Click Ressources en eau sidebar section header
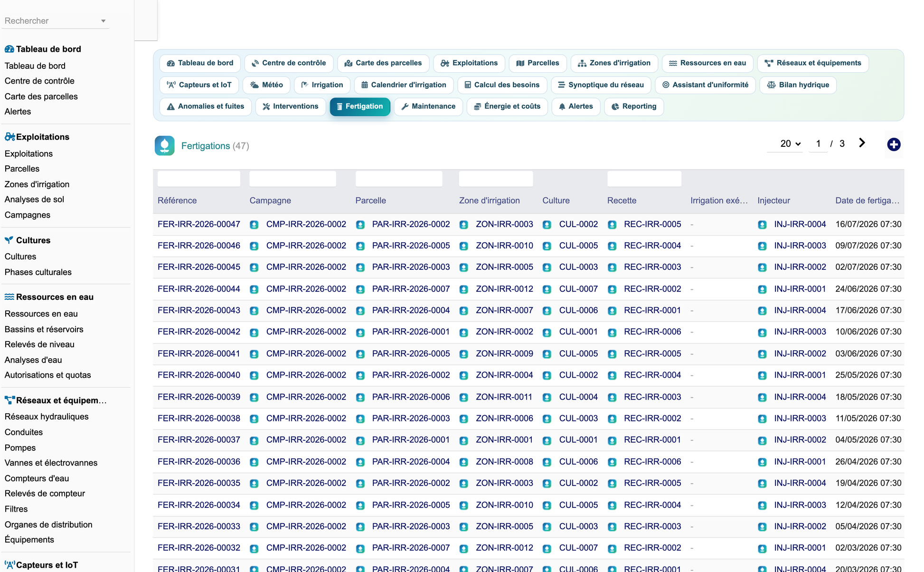924x572 pixels. click(x=49, y=297)
